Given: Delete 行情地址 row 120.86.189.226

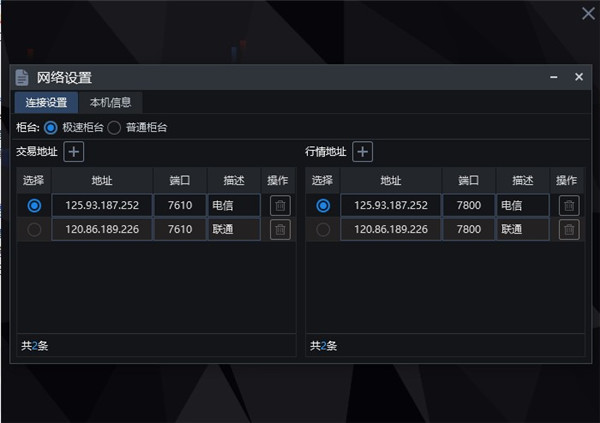Looking at the screenshot, I should [x=569, y=230].
